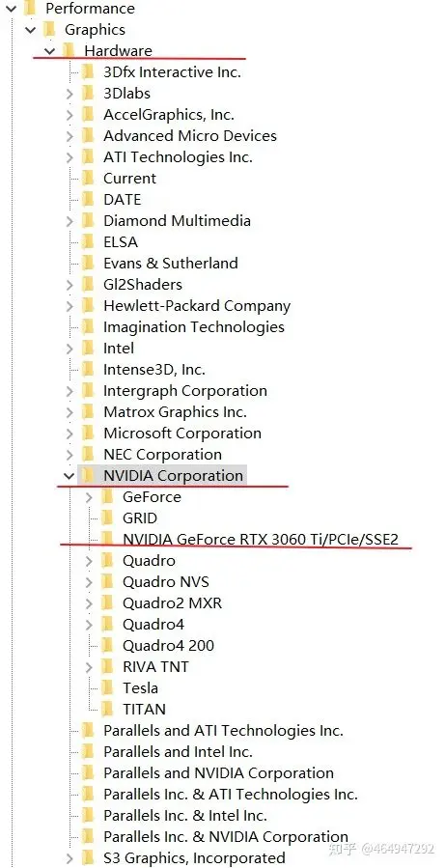This screenshot has height=868, width=445.
Task: Click the Performance folder icon
Action: (x=29, y=9)
